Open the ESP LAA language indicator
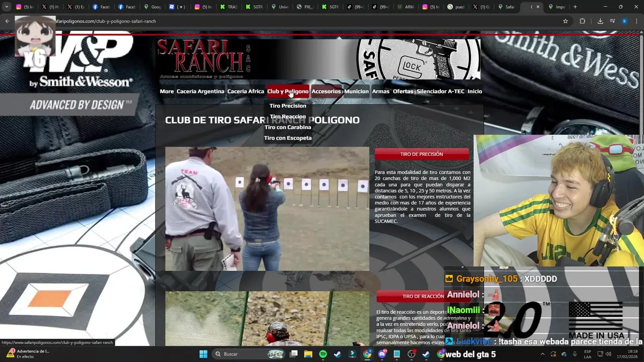The image size is (644, 362). [588, 354]
